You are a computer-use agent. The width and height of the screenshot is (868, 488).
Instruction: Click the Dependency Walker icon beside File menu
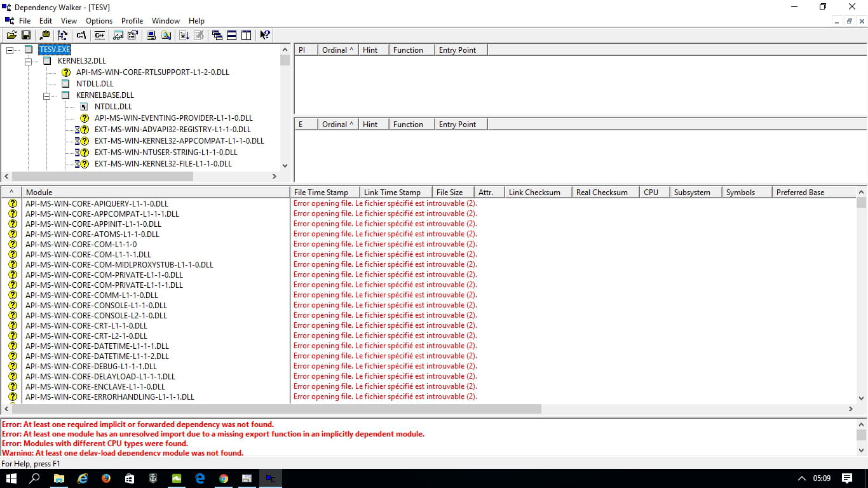click(9, 21)
